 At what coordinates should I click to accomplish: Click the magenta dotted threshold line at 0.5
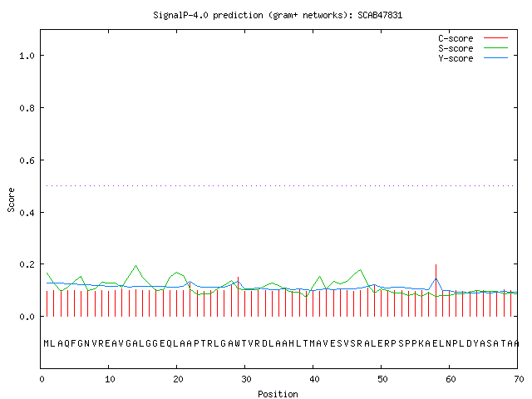pos(280,185)
